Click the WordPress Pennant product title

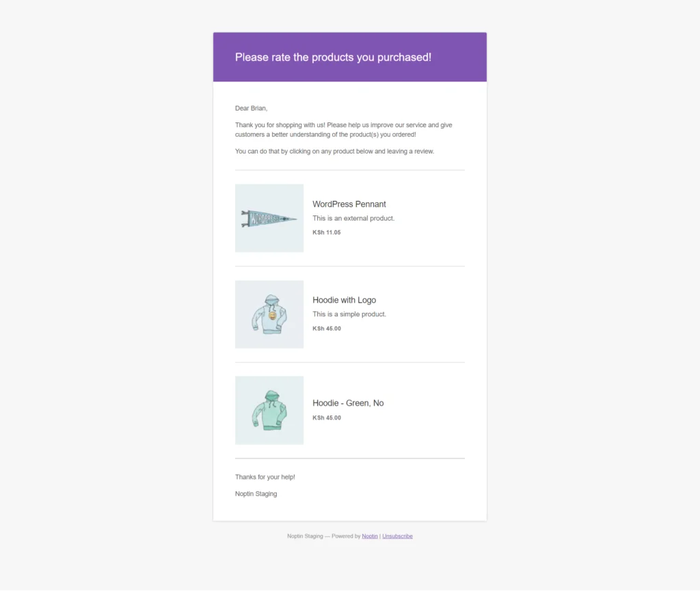(x=349, y=204)
